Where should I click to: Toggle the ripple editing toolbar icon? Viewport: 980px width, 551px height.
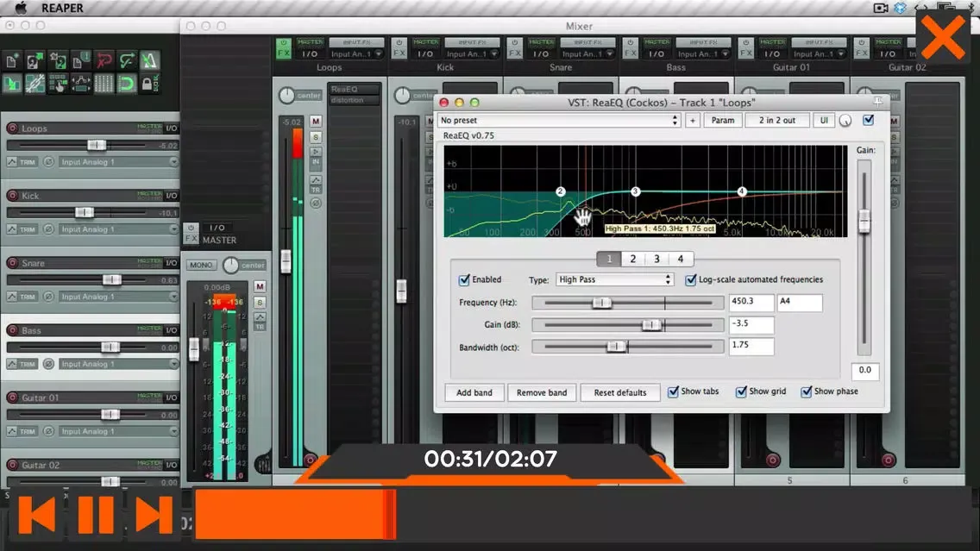(x=58, y=84)
